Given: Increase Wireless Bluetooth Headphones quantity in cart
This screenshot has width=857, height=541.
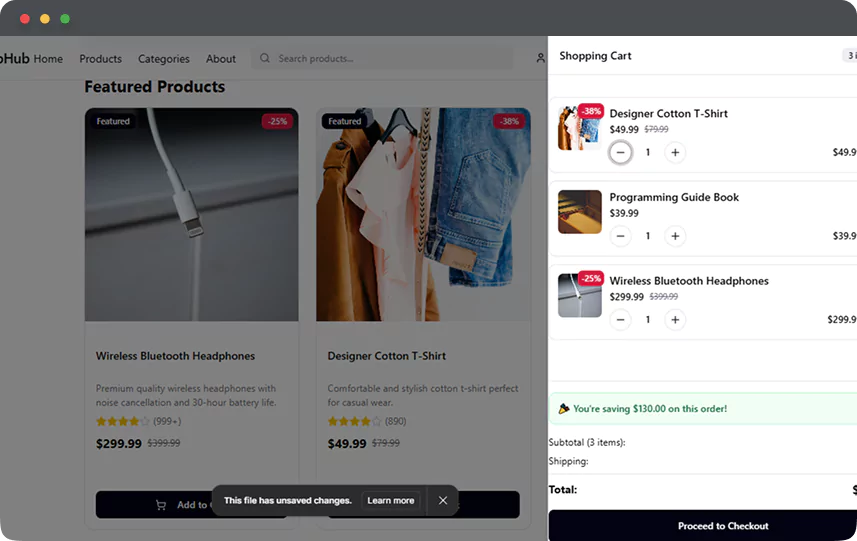Looking at the screenshot, I should [676, 320].
